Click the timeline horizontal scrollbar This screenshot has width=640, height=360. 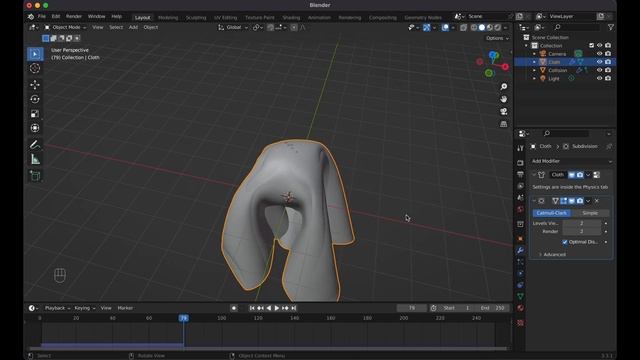[x=268, y=349]
